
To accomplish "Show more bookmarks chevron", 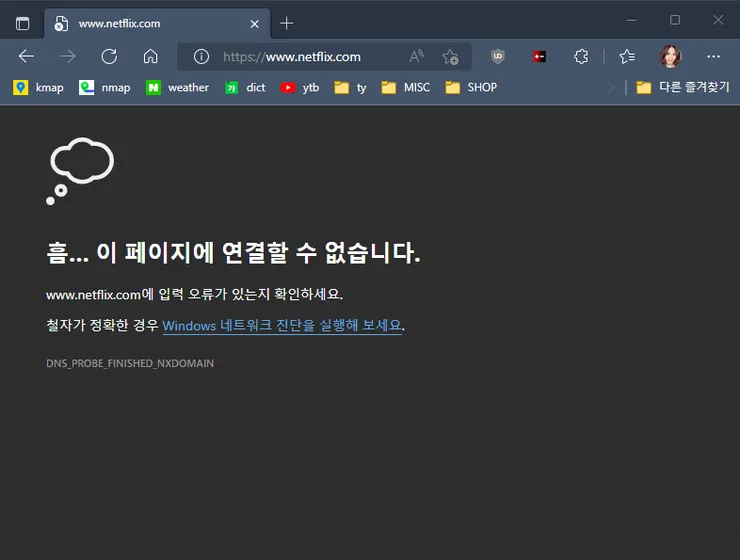I will pyautogui.click(x=610, y=87).
